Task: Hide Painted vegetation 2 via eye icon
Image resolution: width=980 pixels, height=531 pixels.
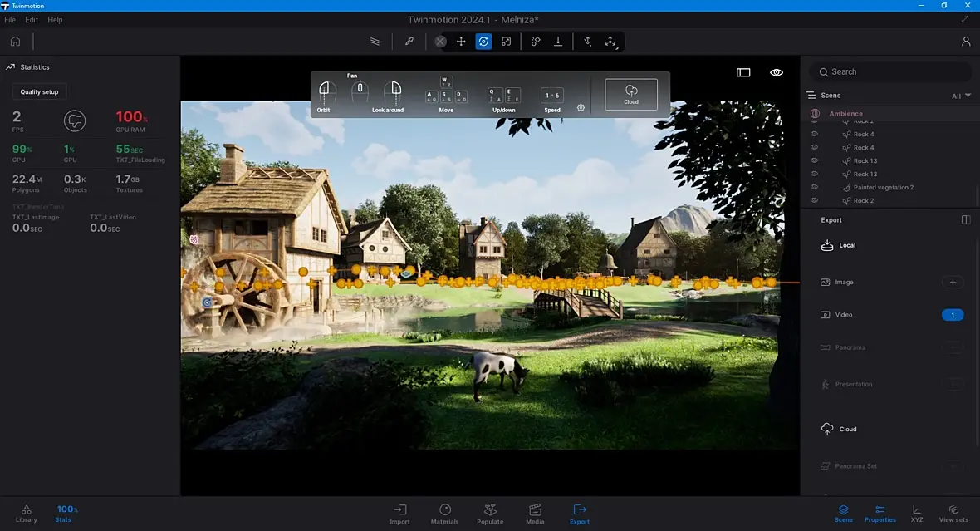Action: 814,187
